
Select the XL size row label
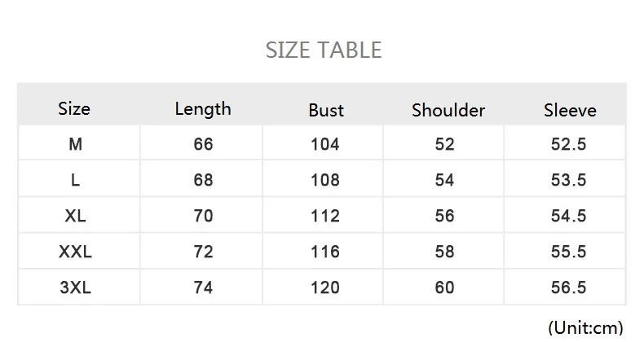click(75, 216)
